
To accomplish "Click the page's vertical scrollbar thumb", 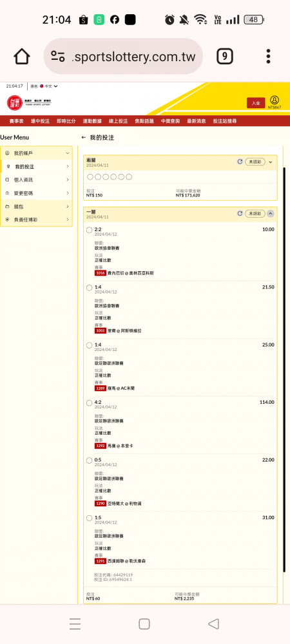I will point(284,370).
